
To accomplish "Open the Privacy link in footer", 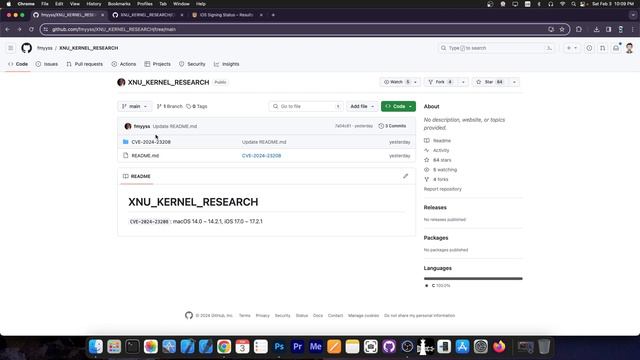I will tap(262, 316).
